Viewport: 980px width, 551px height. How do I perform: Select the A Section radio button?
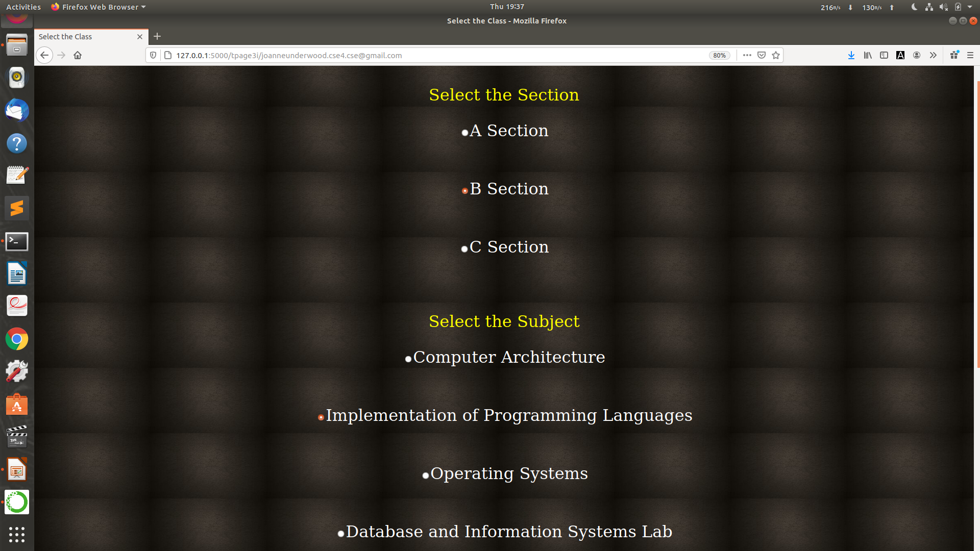pos(464,133)
